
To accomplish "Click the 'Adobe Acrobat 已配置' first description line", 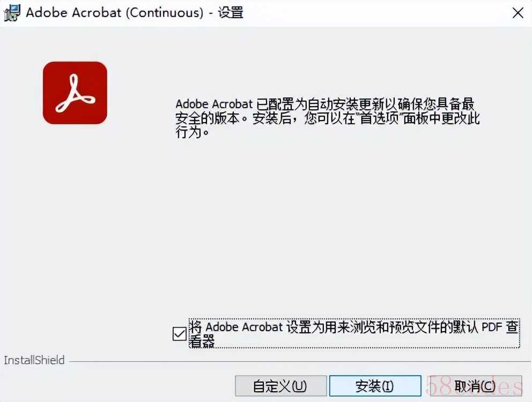I will click(324, 104).
